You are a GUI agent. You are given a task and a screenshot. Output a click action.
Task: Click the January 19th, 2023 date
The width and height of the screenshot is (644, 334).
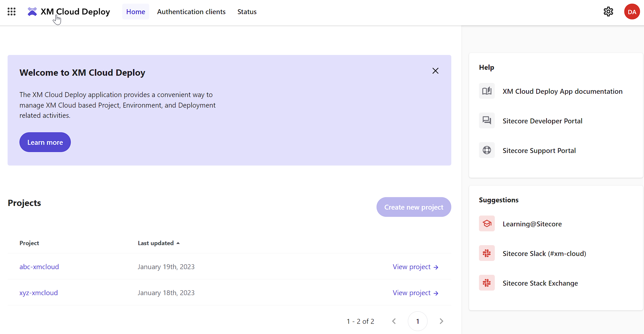pos(166,267)
